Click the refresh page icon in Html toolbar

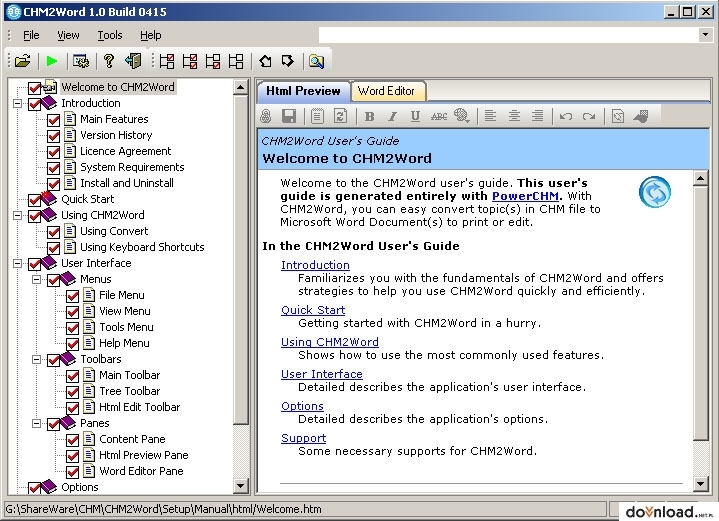(x=340, y=116)
